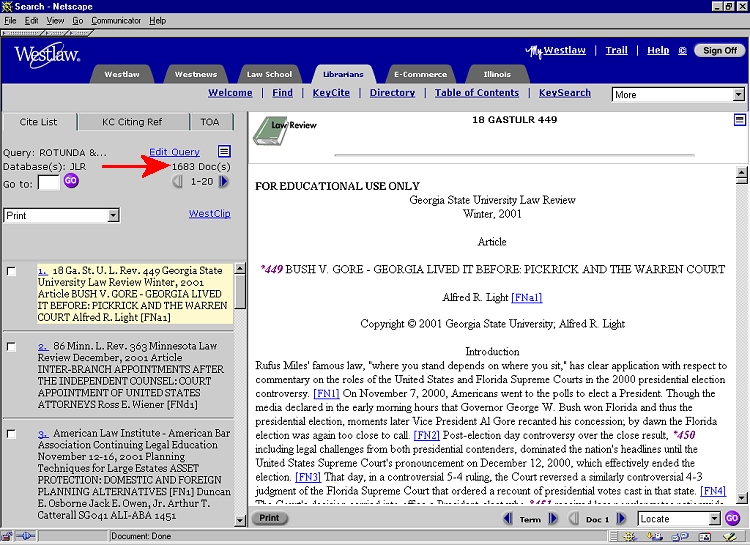Click the connection status icon in status bar
Image resolution: width=750 pixels, height=545 pixels.
pos(24,536)
